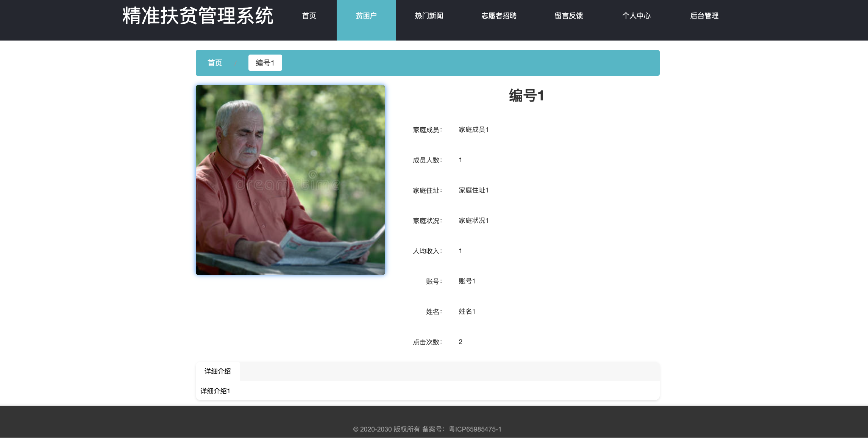This screenshot has width=868, height=438.
Task: Open 个人中心 in top navigation
Action: pos(636,16)
